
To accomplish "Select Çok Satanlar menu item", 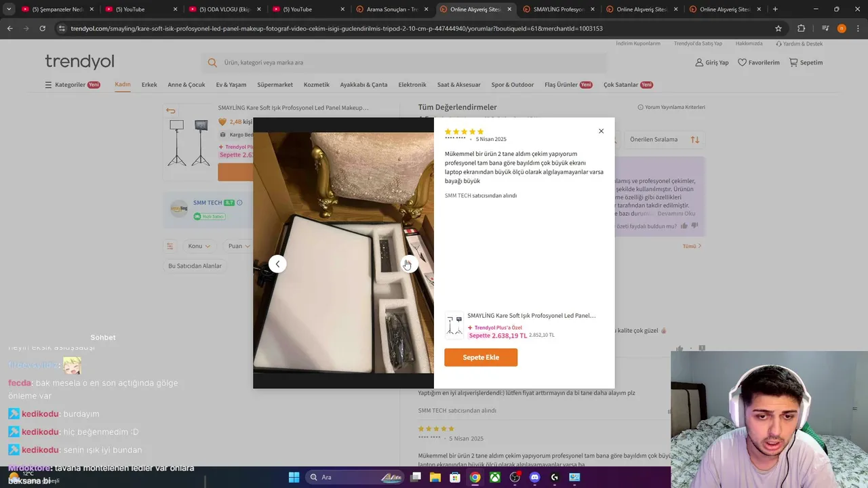I will (x=628, y=85).
